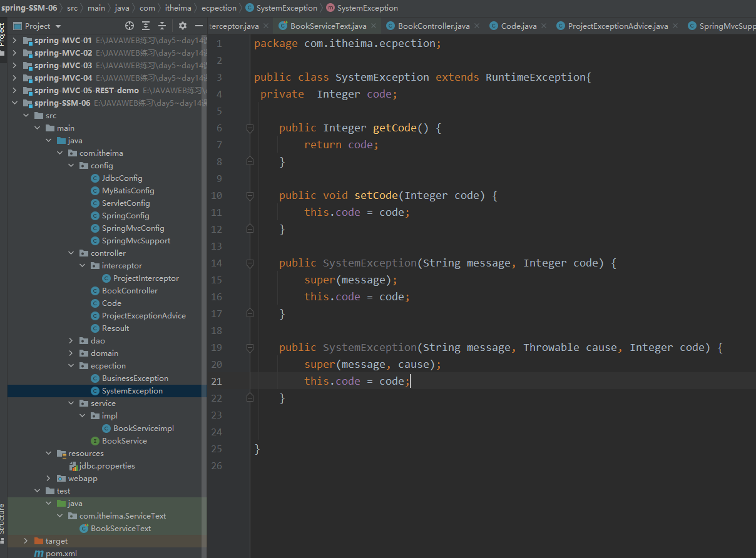Image resolution: width=756 pixels, height=558 pixels.
Task: Expand the spring-MVC-01 module
Action: pyautogui.click(x=14, y=41)
